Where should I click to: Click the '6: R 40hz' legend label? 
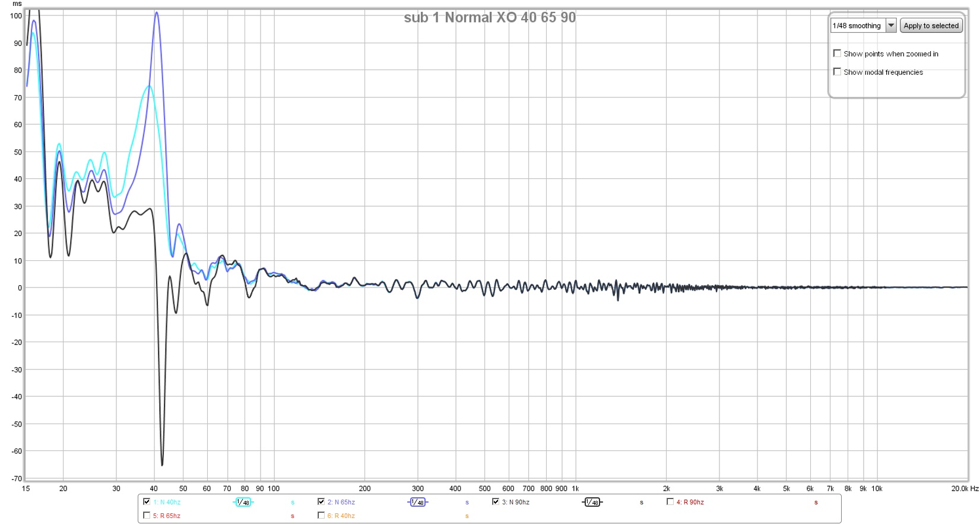click(x=341, y=516)
